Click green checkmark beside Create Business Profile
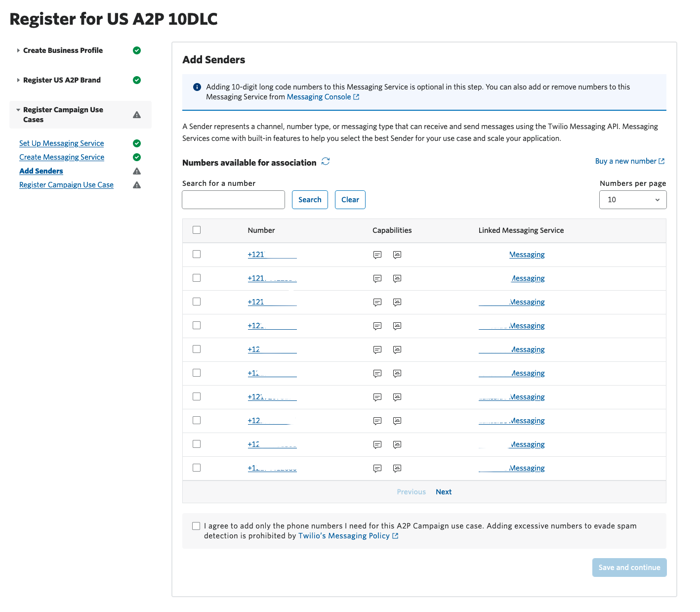This screenshot has width=700, height=612. point(137,50)
